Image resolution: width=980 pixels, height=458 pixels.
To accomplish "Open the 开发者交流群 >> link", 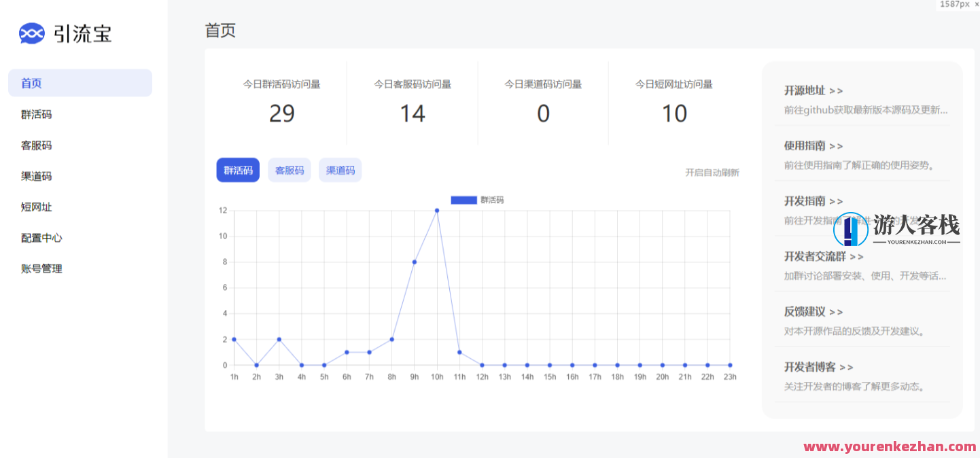I will [823, 256].
